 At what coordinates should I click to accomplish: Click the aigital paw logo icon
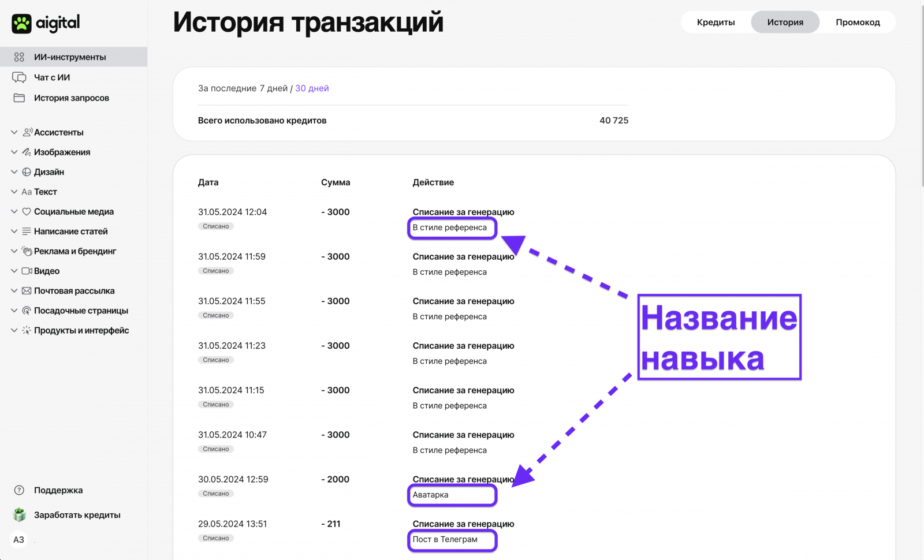click(22, 24)
